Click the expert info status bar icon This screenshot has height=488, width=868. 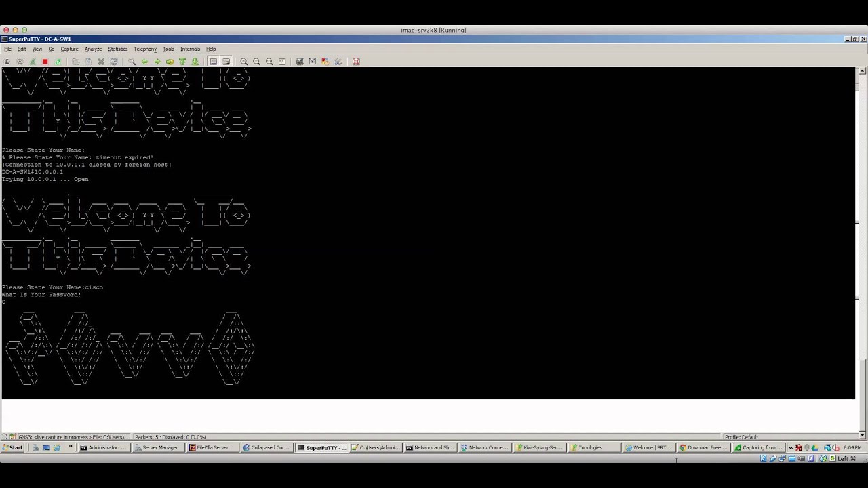point(6,437)
